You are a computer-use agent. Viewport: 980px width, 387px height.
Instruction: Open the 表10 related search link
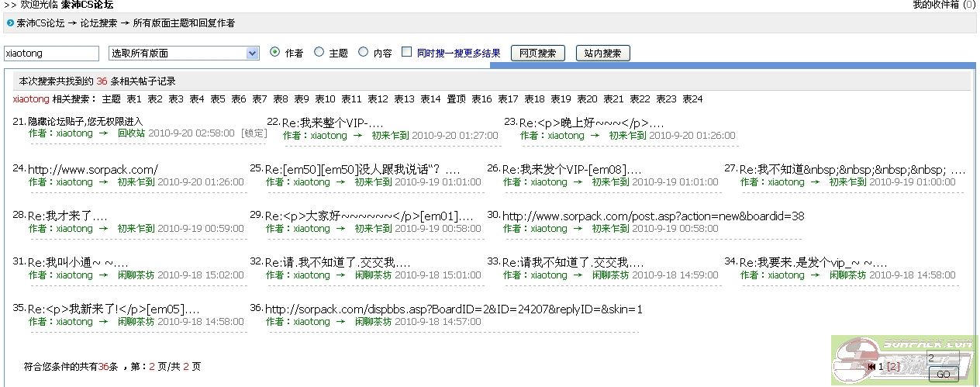point(325,99)
